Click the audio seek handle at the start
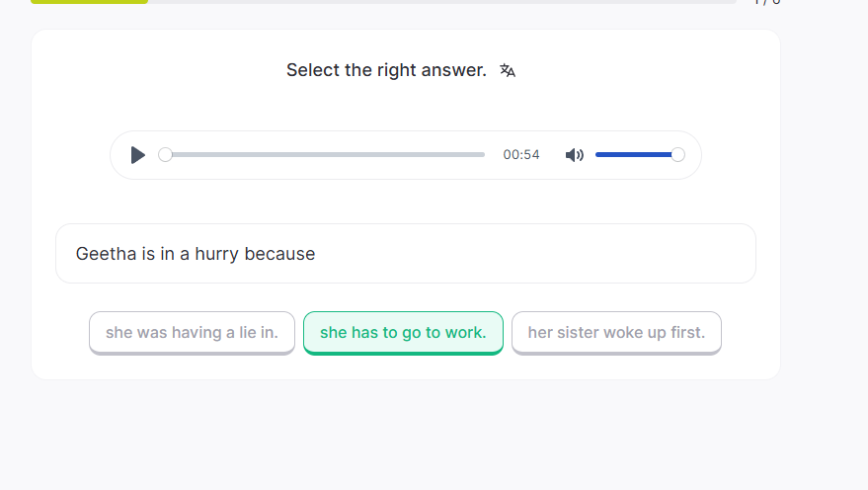The width and height of the screenshot is (868, 490). pos(165,155)
